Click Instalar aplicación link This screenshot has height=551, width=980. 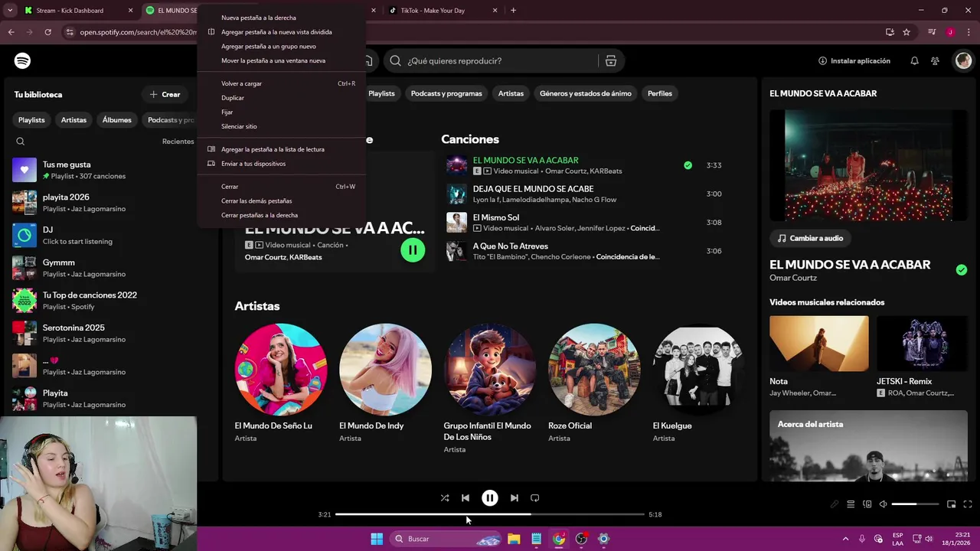pyautogui.click(x=854, y=60)
